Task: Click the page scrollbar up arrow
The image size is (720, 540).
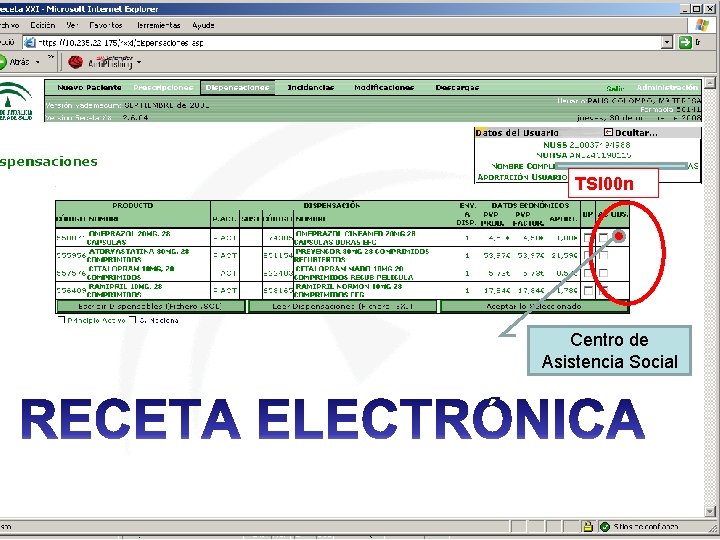Action: tap(710, 83)
